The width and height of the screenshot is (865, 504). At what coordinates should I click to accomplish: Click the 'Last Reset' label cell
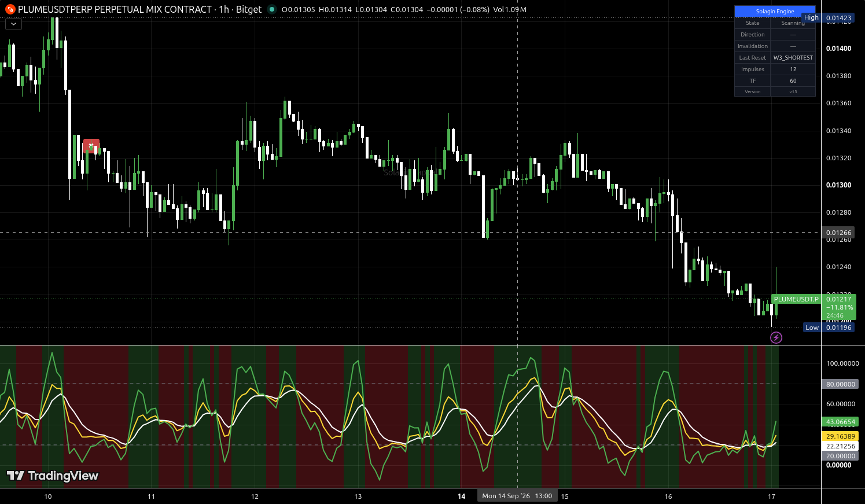[752, 57]
